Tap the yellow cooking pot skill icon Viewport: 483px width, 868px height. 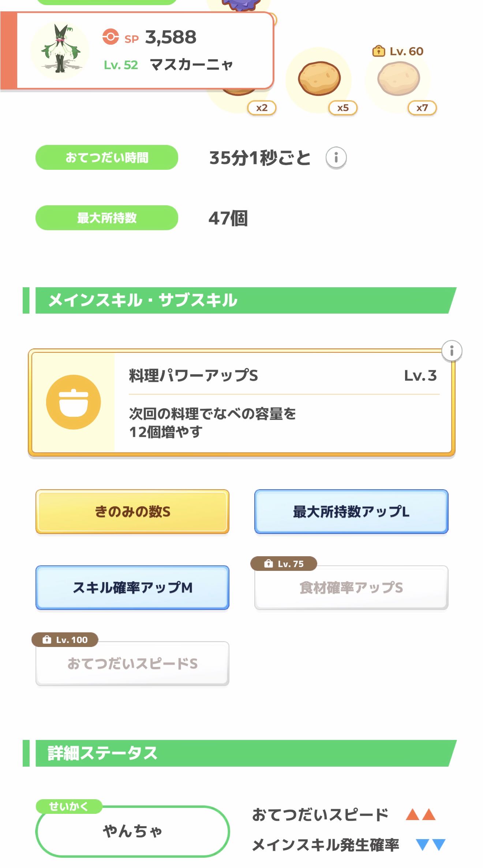click(x=74, y=402)
